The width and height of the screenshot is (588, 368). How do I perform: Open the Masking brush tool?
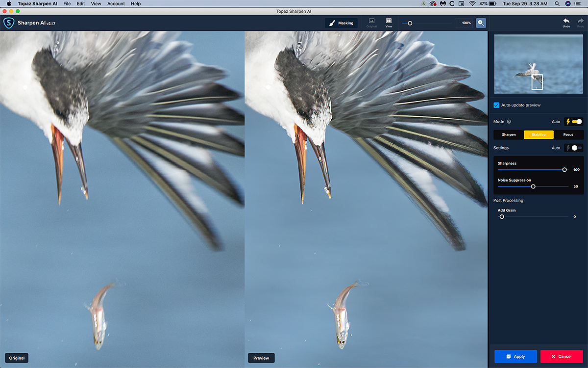342,23
